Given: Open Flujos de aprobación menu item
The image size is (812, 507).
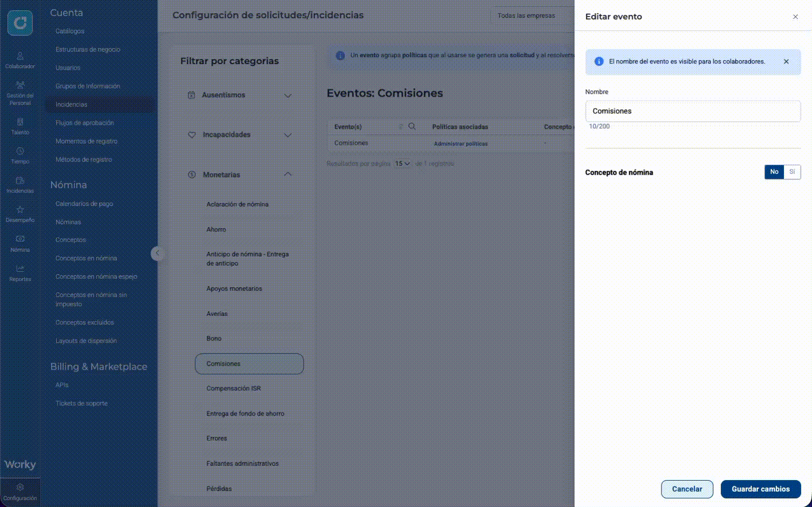Looking at the screenshot, I should click(85, 122).
